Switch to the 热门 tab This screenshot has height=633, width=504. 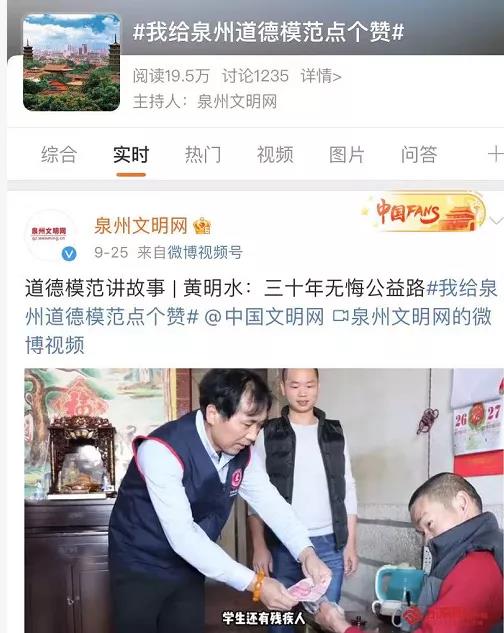(x=203, y=155)
